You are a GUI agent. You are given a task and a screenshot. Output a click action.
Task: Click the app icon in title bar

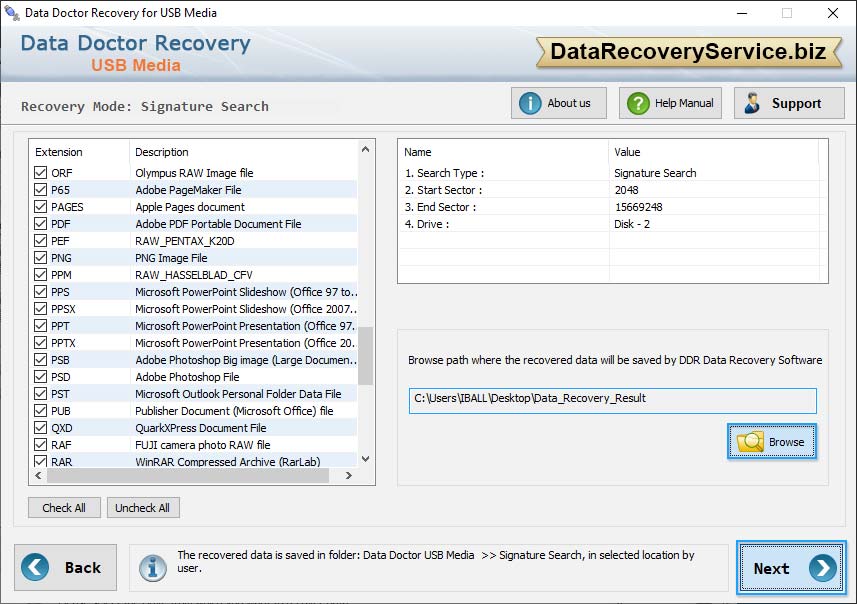[11, 12]
